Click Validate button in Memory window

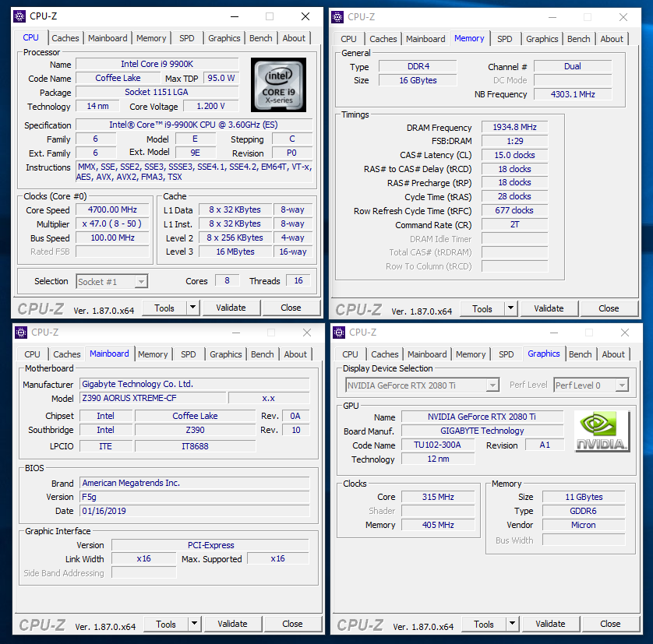[549, 308]
